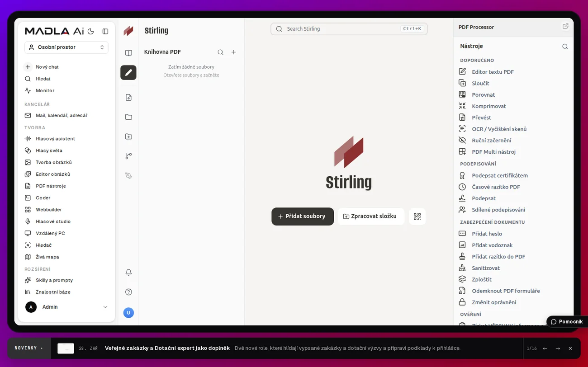Select the pen edit icon in Stirling rail

[x=128, y=72]
